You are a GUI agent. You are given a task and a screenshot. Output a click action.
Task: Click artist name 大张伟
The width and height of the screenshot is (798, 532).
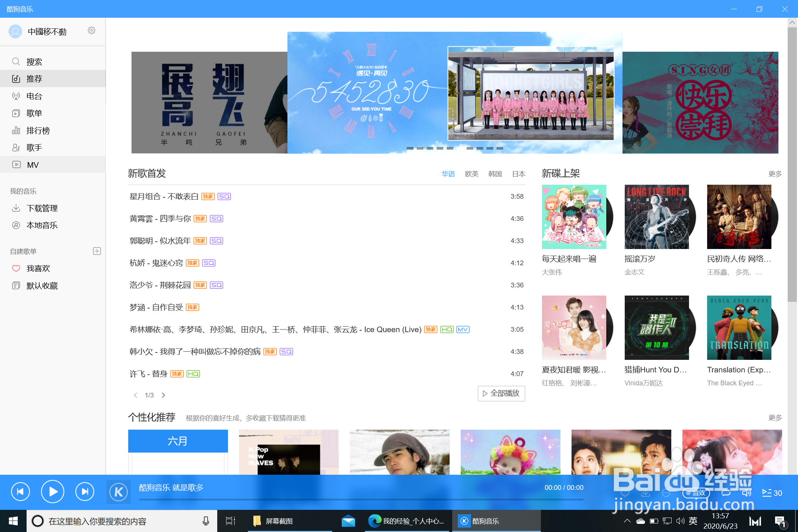click(552, 272)
